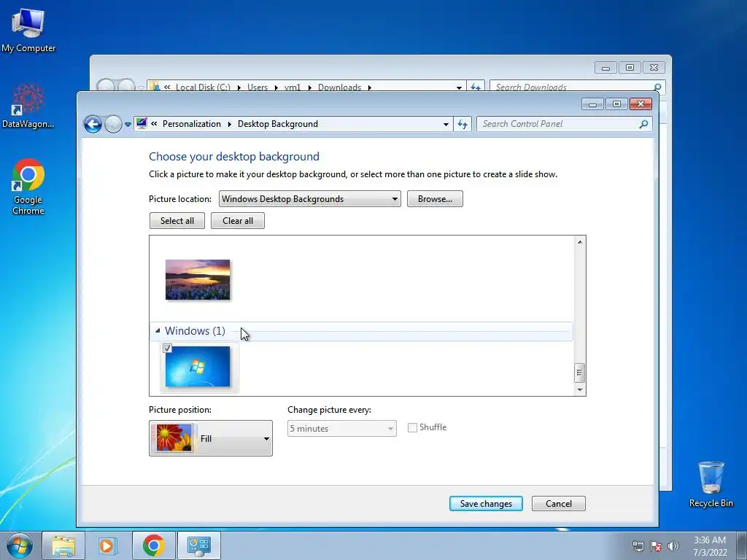Switch to Chrome in the taskbar
Screen dimensions: 747x560
pos(153,545)
